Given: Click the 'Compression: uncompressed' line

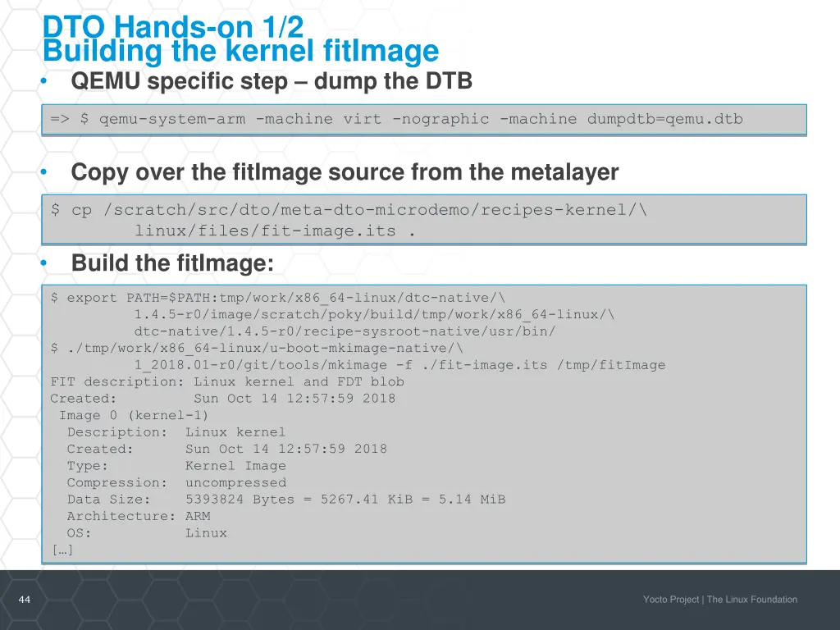Looking at the screenshot, I should click(x=176, y=482).
